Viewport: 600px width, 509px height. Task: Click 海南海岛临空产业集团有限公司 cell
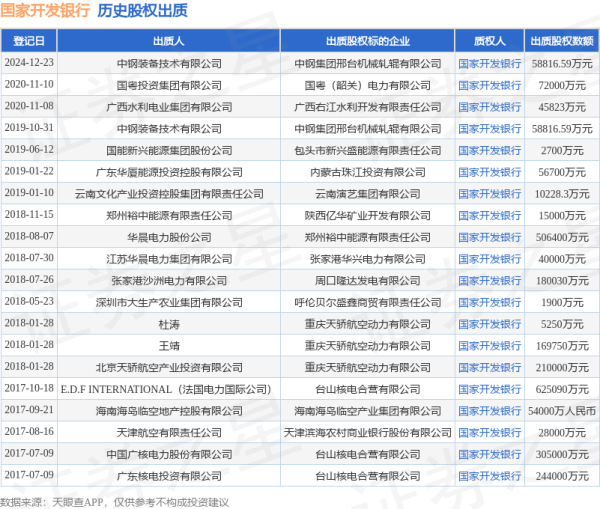pyautogui.click(x=368, y=411)
